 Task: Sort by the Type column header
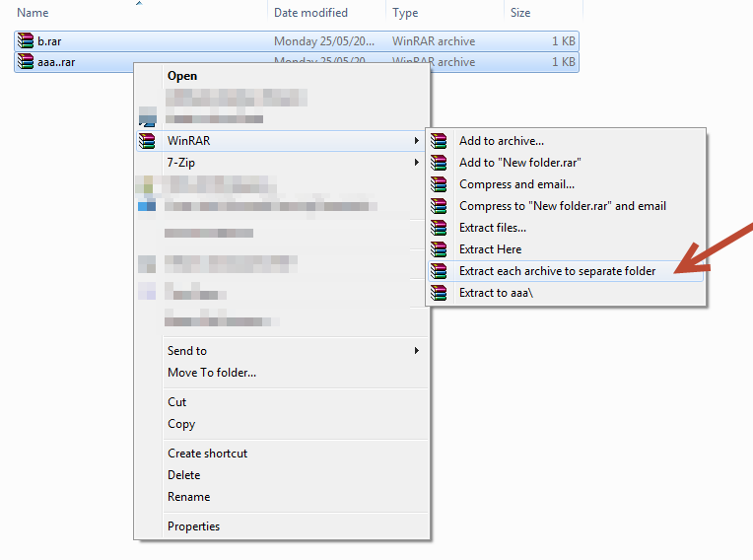click(405, 13)
